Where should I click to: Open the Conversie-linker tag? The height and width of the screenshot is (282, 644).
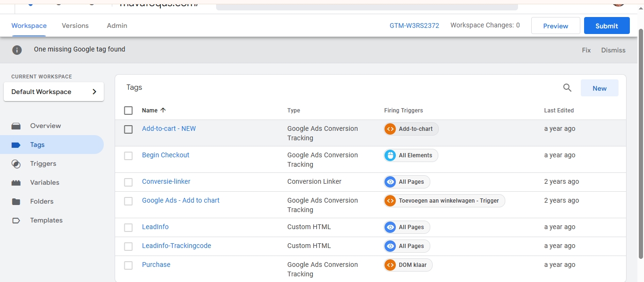[166, 181]
